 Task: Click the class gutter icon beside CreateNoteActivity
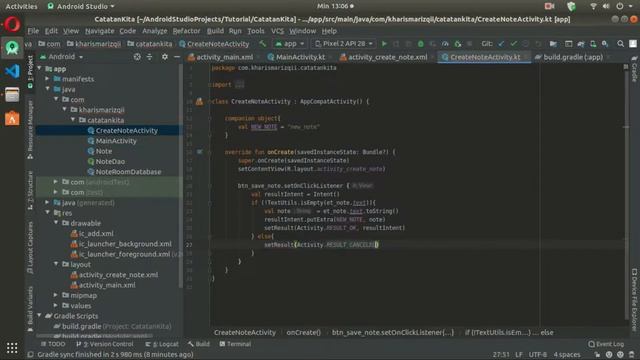[x=199, y=102]
